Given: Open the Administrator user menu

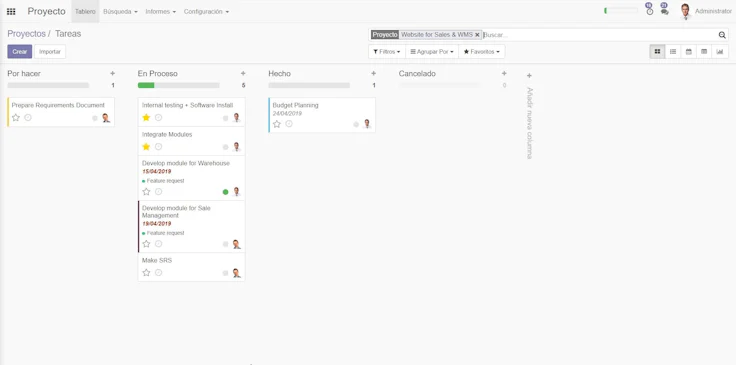Looking at the screenshot, I should click(x=705, y=11).
